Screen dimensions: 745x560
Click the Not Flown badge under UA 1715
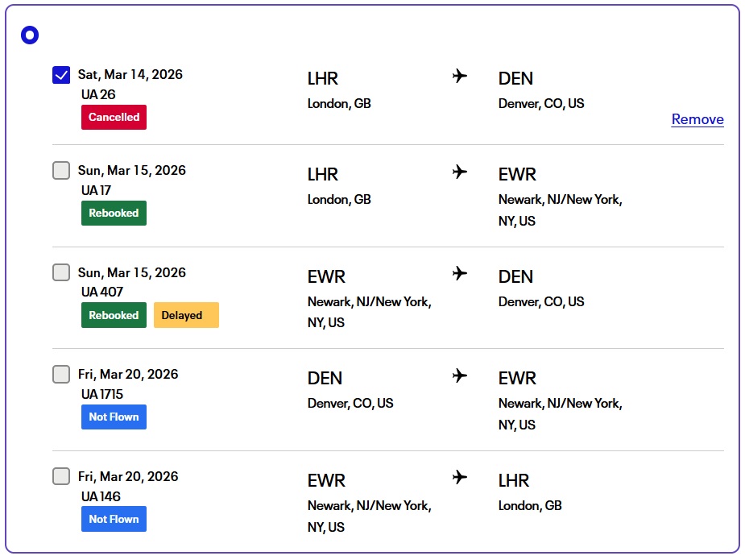[x=114, y=417]
